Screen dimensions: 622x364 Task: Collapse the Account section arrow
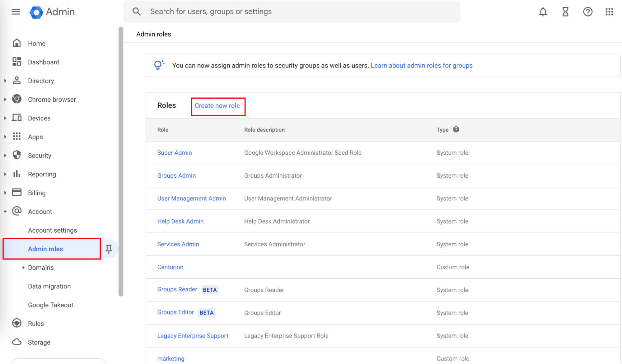(5, 212)
